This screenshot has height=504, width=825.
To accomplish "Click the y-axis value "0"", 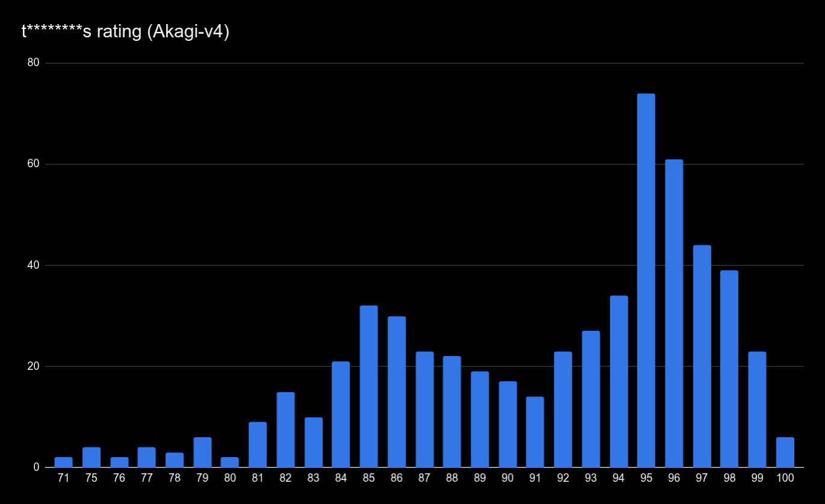I will 36,467.
